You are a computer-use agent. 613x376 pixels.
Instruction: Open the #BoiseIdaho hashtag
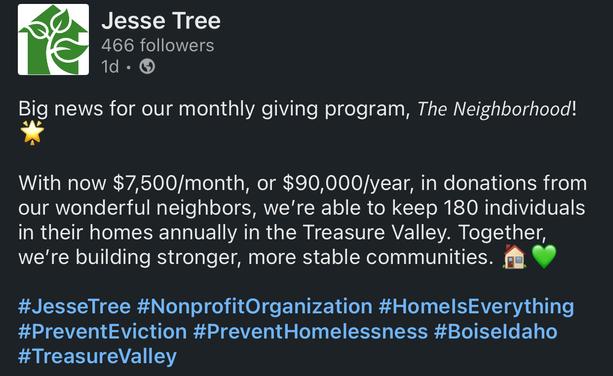(495, 331)
